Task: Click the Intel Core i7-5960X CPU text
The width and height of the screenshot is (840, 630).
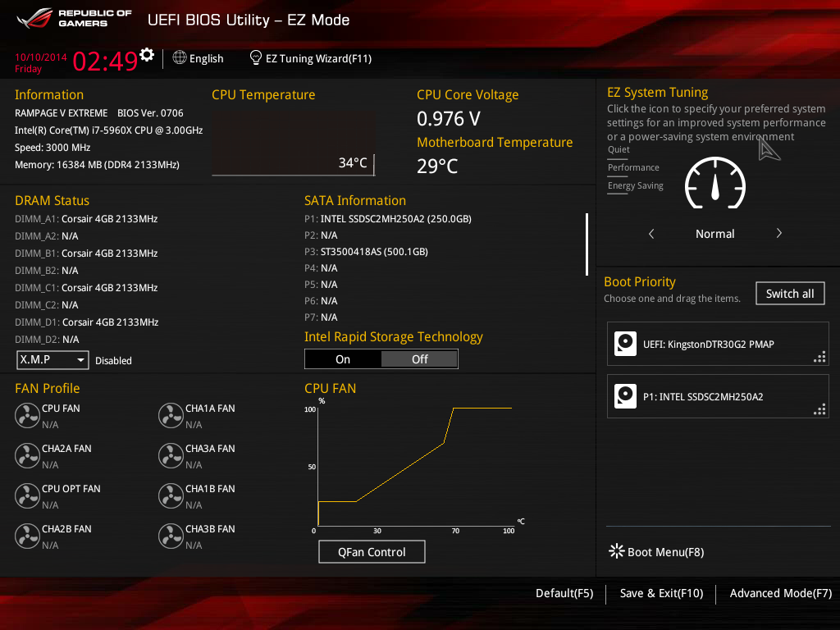Action: (109, 130)
